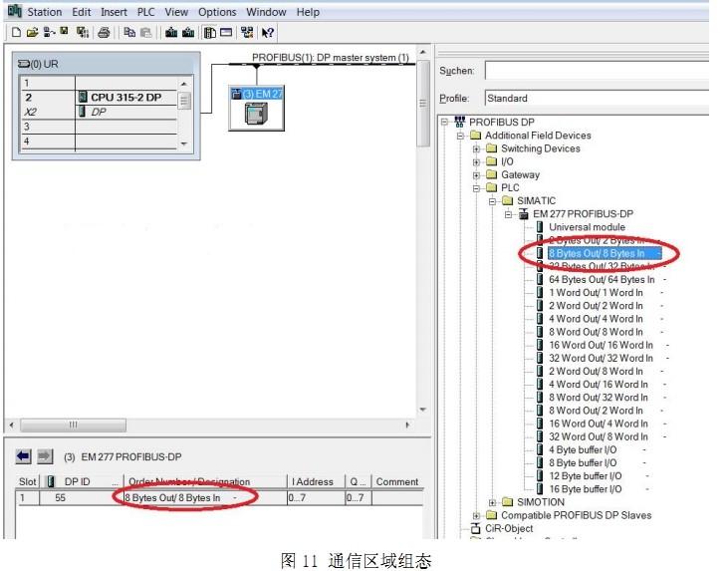This screenshot has width=728, height=571.
Task: Click the Download to Module icon
Action: [x=171, y=32]
